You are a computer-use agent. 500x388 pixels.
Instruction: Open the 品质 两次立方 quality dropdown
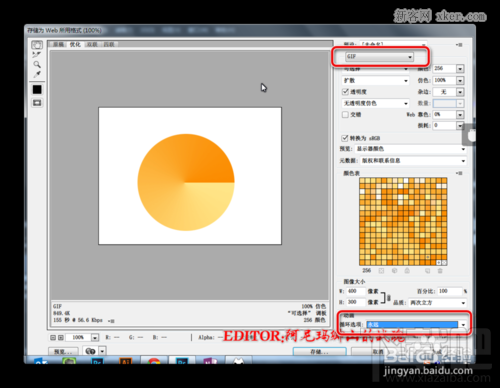(x=437, y=303)
